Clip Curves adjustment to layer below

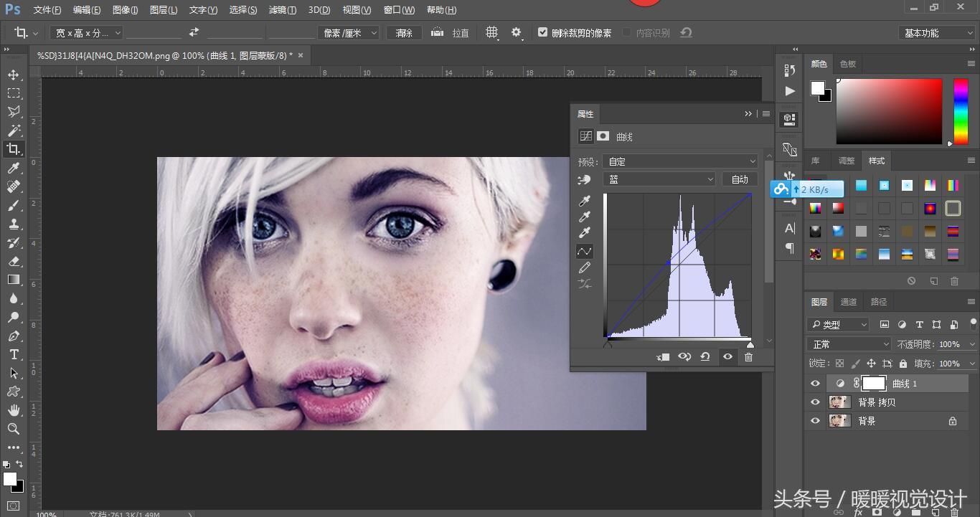tap(663, 356)
